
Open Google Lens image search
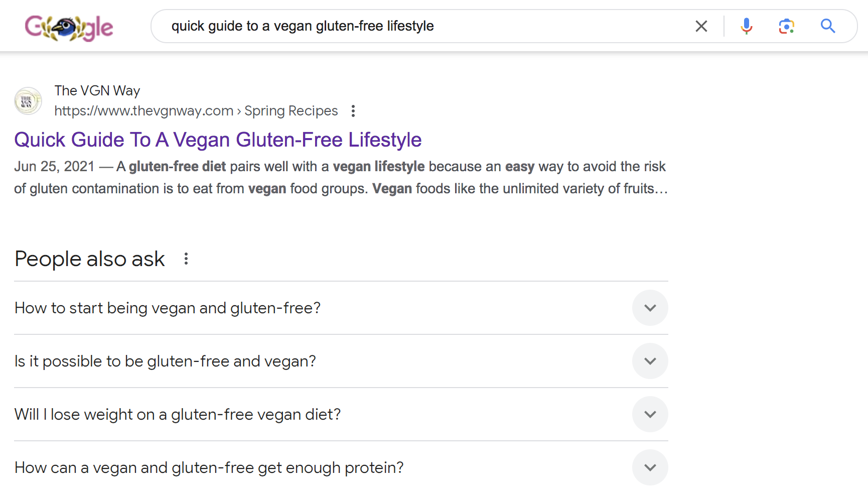[787, 26]
